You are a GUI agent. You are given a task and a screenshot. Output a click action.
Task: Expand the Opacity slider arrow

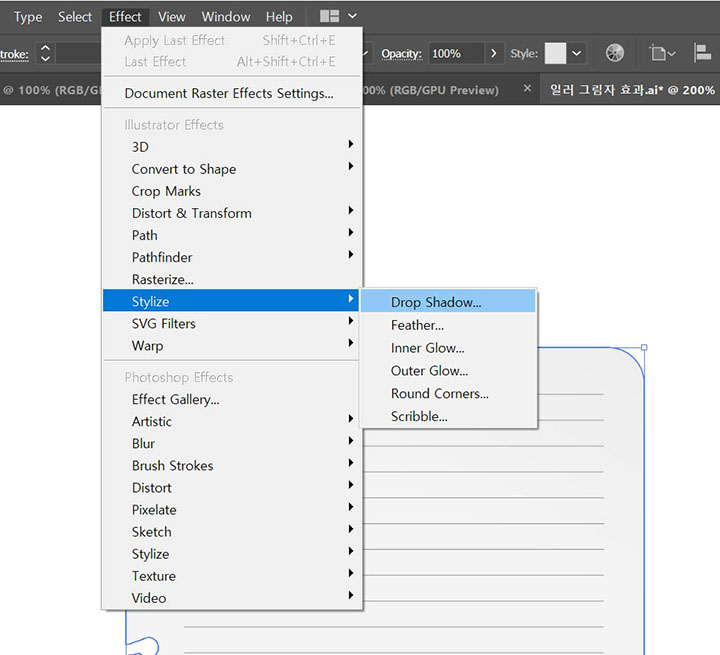[494, 53]
